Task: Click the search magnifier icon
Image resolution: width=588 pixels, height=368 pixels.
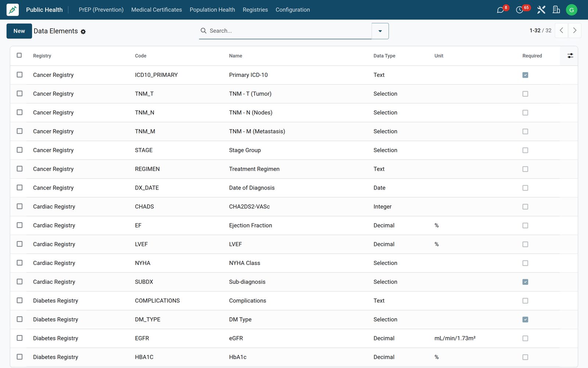Action: (x=203, y=31)
